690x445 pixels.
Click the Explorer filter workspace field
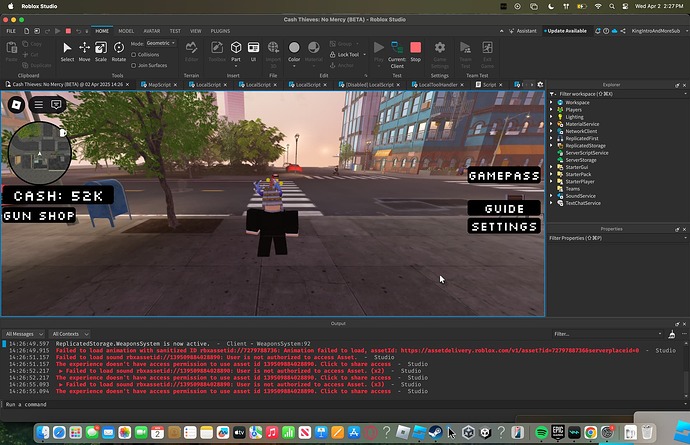click(616, 94)
